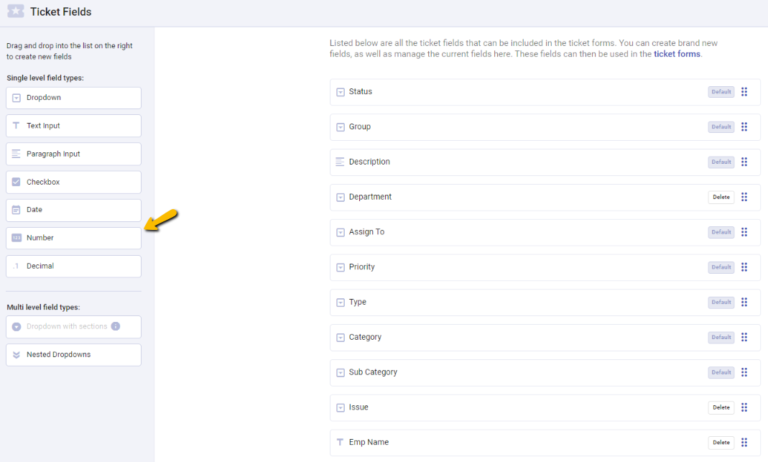
Task: Click the Checkbox field type icon
Action: (x=16, y=182)
